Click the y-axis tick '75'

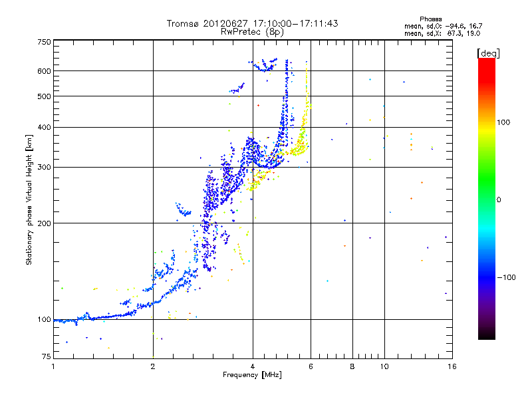pyautogui.click(x=47, y=356)
